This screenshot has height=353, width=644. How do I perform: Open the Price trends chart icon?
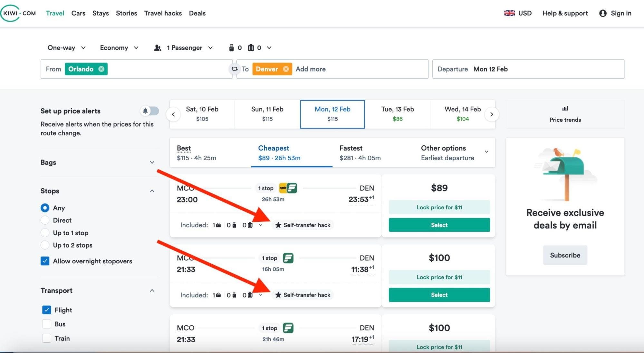point(565,108)
